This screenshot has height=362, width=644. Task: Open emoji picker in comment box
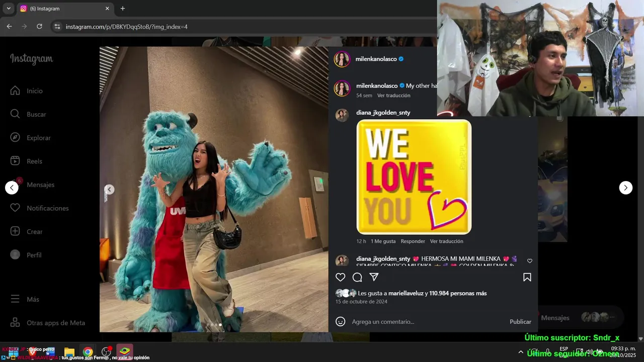pos(341,321)
